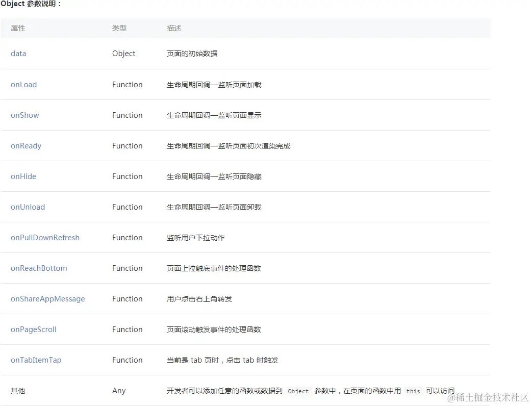Screen dimensions: 532x406
Task: Select the onReady property link
Action: (26, 146)
